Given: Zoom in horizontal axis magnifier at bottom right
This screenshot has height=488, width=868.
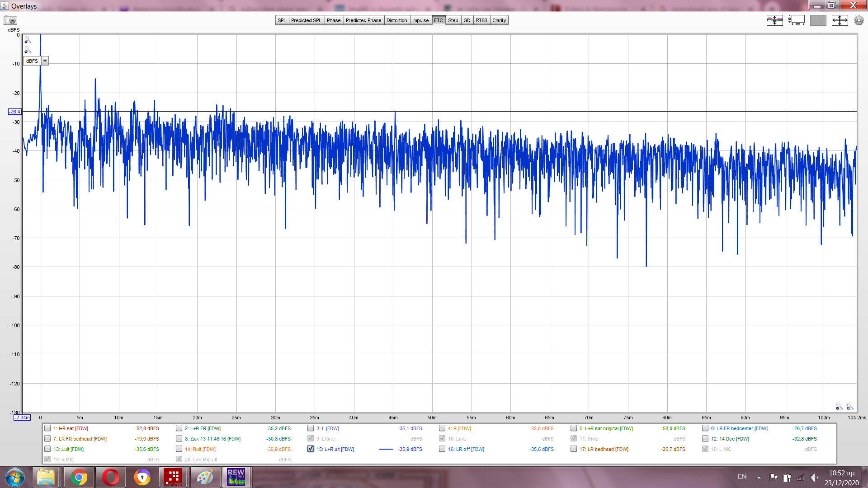Looking at the screenshot, I should tap(850, 407).
